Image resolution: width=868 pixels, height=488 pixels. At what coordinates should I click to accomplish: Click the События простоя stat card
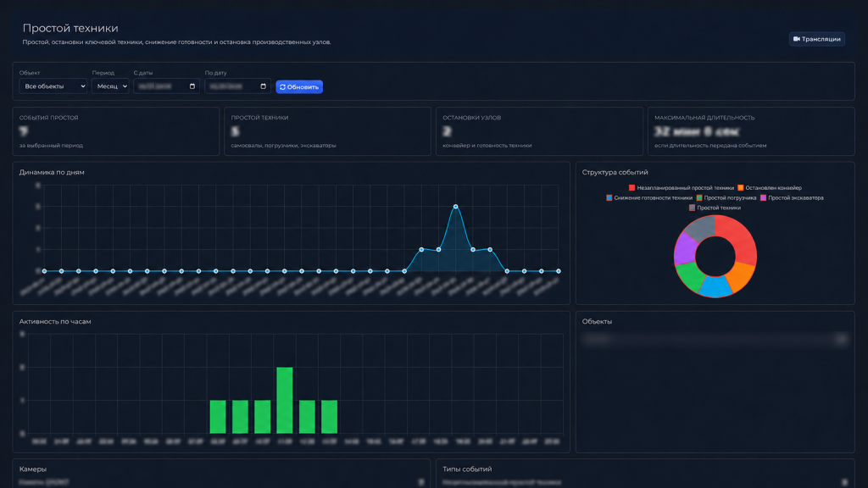click(115, 131)
